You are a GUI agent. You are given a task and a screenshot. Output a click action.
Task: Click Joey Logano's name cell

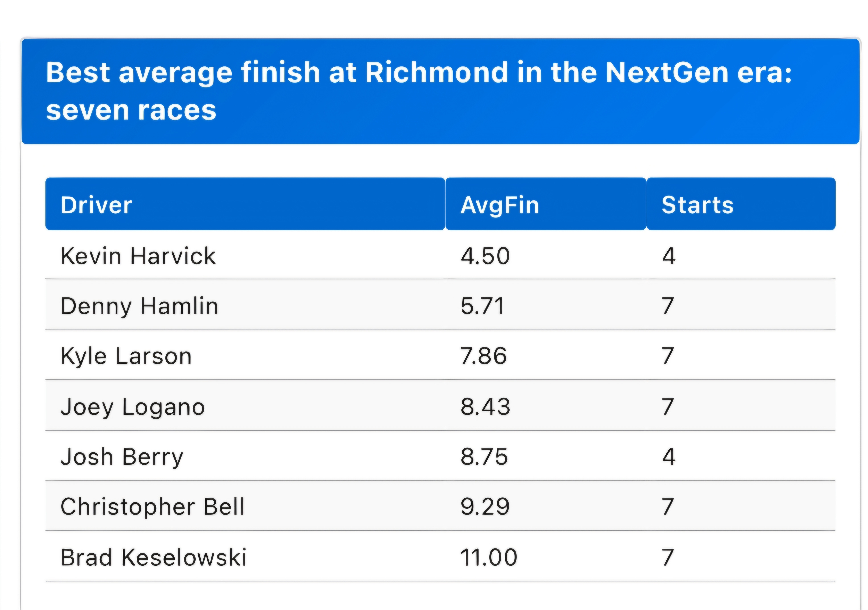pos(133,407)
